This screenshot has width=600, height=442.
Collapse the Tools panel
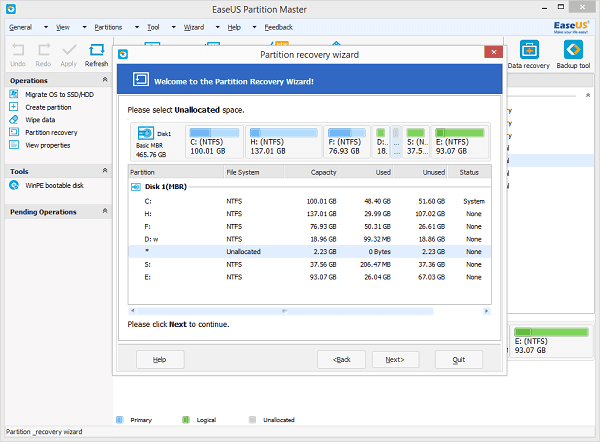click(105, 170)
